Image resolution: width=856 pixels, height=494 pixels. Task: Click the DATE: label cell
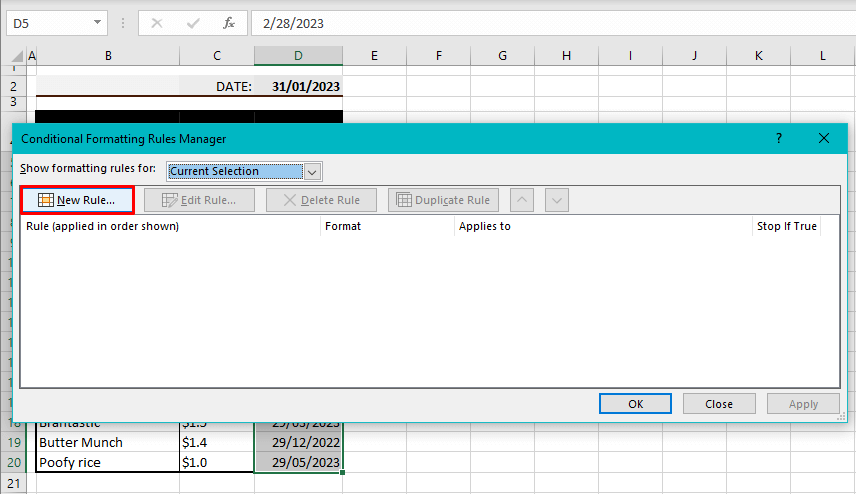217,86
